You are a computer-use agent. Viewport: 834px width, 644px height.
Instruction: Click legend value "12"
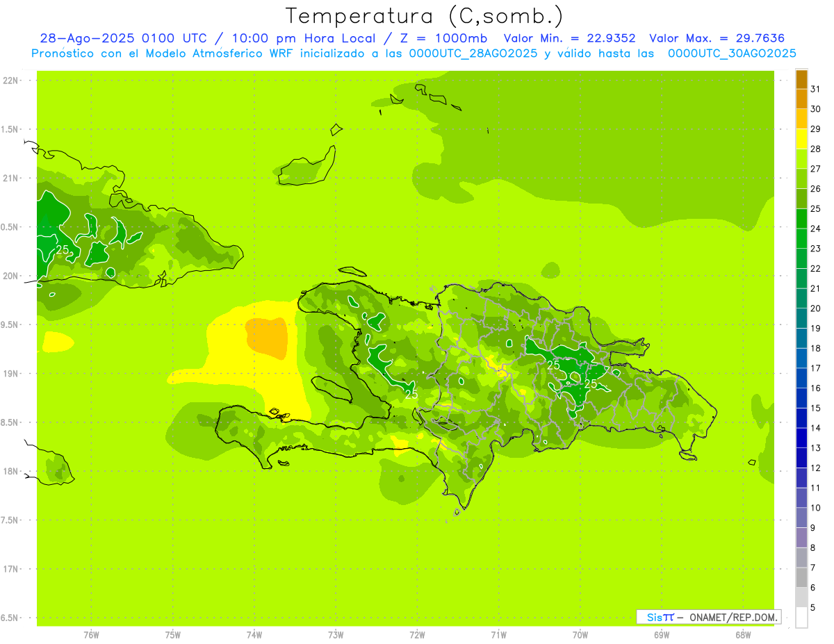(x=815, y=468)
